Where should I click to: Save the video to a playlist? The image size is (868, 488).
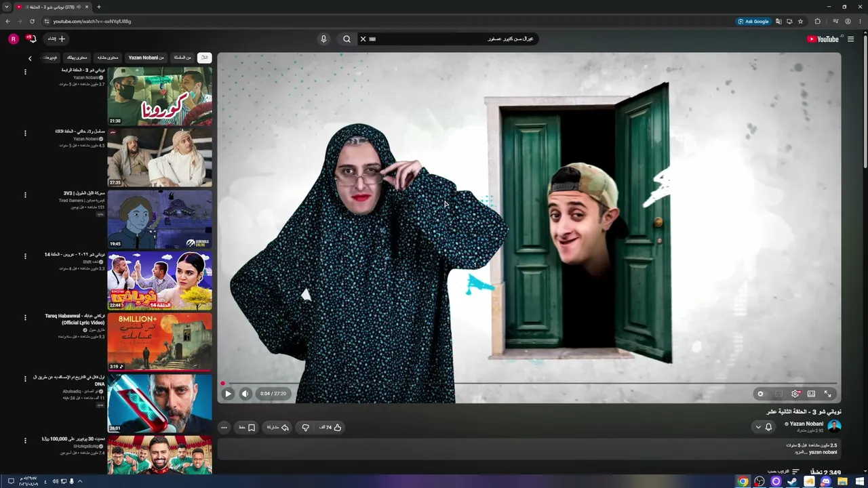point(247,428)
